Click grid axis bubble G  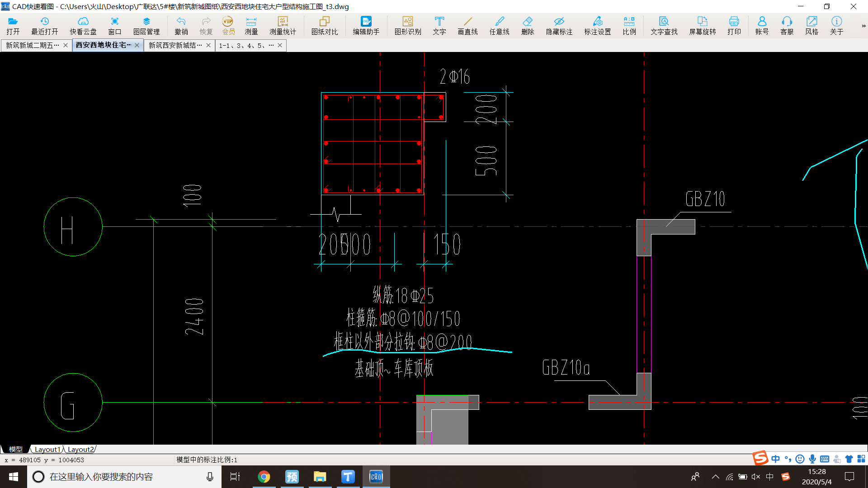pos(73,403)
